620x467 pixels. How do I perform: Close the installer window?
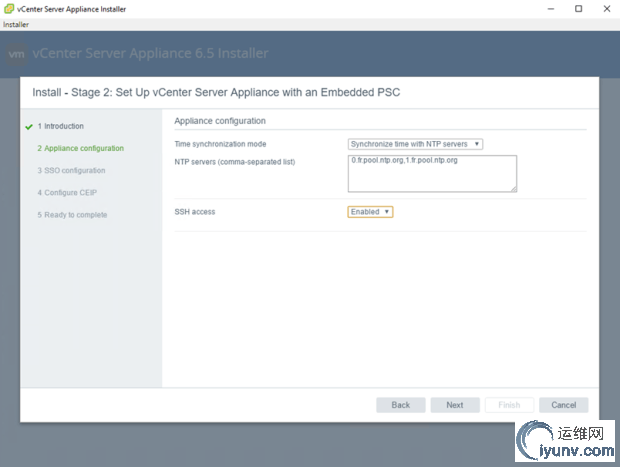607,9
